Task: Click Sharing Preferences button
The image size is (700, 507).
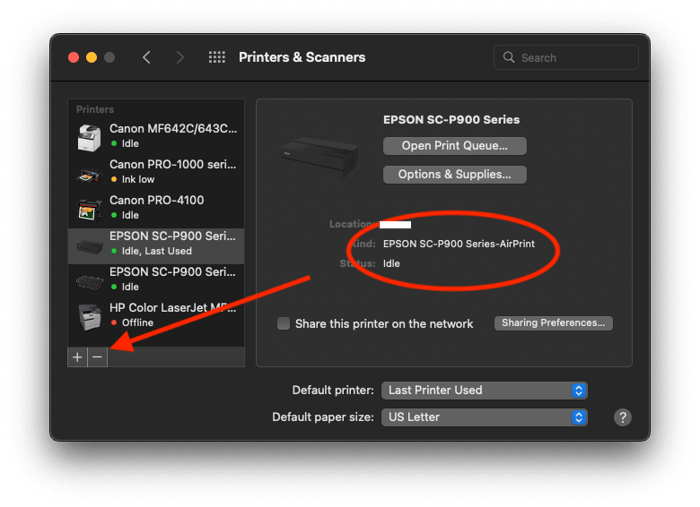Action: point(553,323)
